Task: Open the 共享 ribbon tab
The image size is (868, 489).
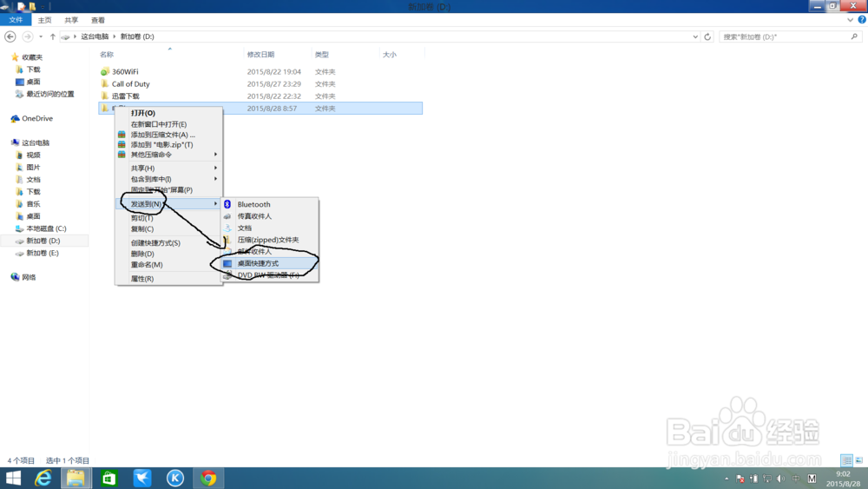Action: click(71, 20)
